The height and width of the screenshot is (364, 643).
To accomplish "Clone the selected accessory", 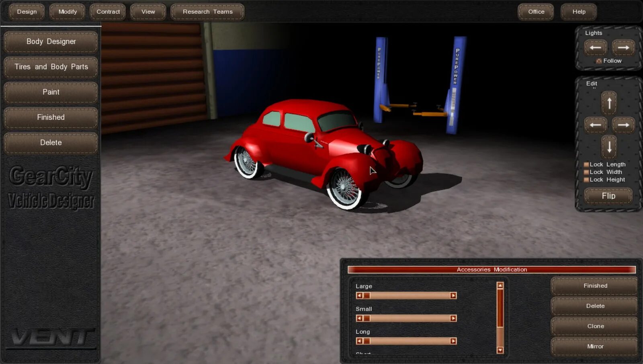I will pos(595,326).
